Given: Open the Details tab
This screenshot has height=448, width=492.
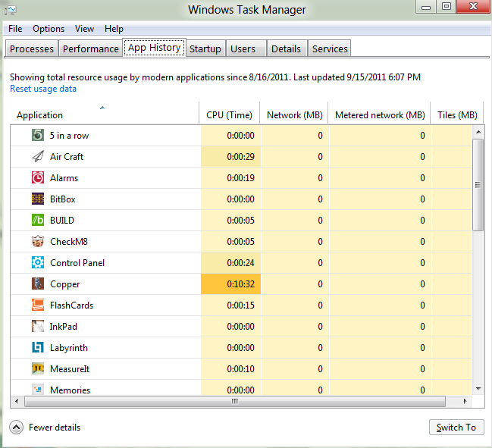Looking at the screenshot, I should pos(287,49).
